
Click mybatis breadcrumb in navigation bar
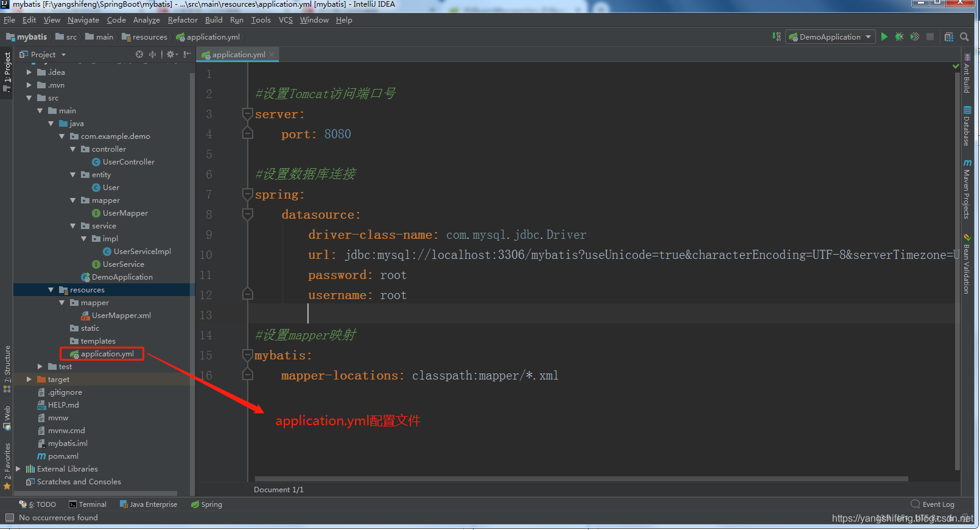[x=27, y=37]
